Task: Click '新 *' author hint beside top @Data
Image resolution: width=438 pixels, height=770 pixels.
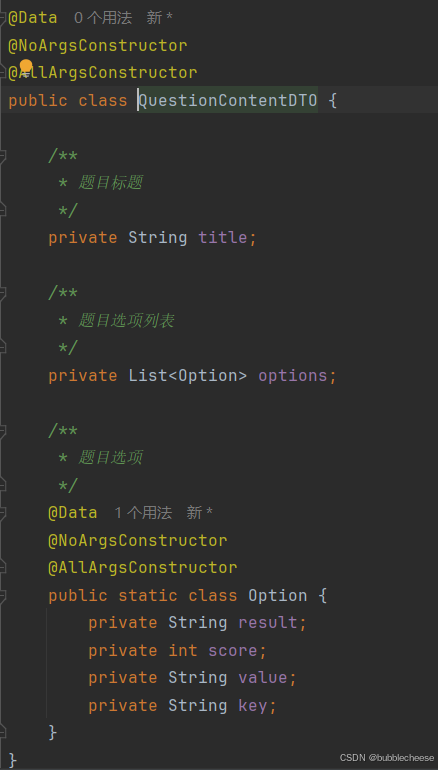Action: click(x=160, y=18)
